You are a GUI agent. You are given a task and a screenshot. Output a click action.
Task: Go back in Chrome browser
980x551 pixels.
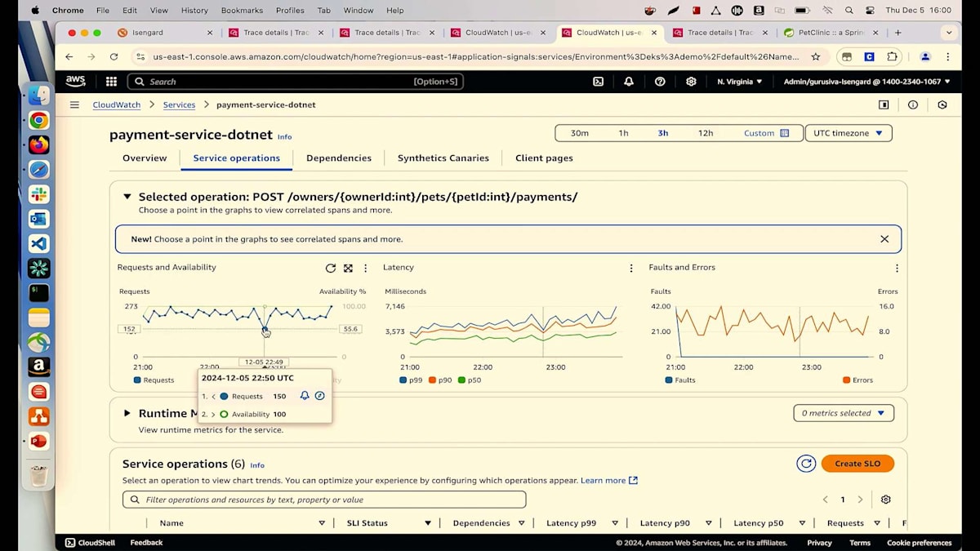tap(69, 57)
